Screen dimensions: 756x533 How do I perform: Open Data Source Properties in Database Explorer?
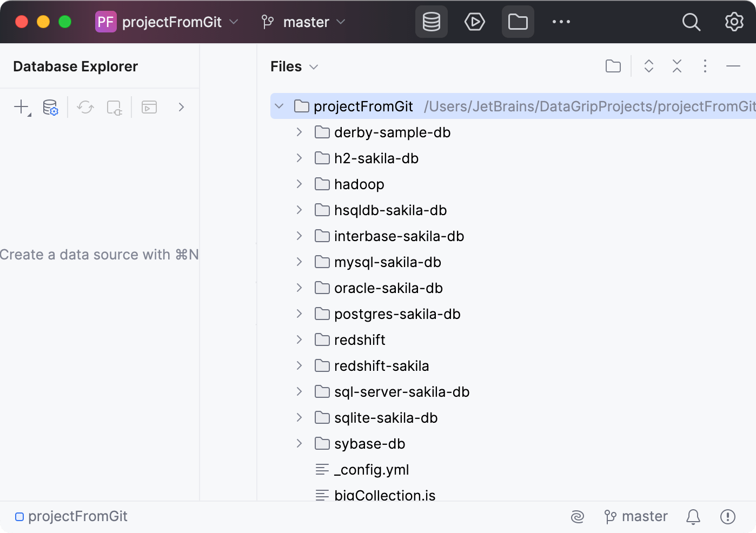tap(50, 107)
